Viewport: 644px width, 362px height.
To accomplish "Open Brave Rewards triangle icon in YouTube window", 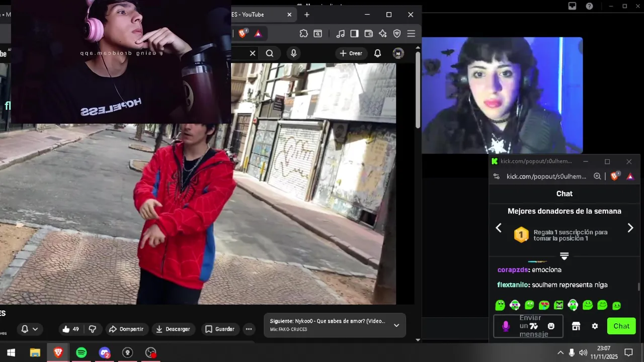I will click(x=258, y=34).
